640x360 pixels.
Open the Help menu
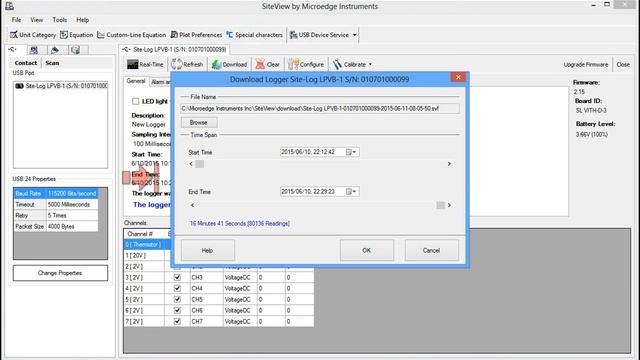click(82, 20)
